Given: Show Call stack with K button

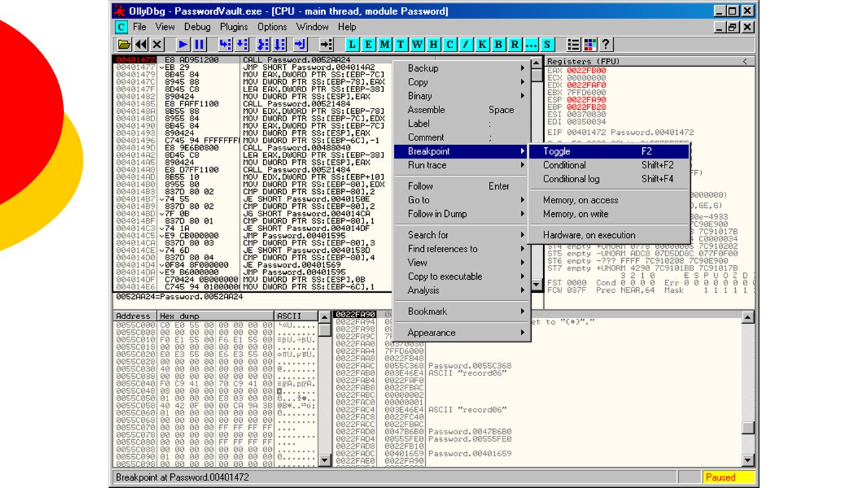Looking at the screenshot, I should [x=482, y=45].
